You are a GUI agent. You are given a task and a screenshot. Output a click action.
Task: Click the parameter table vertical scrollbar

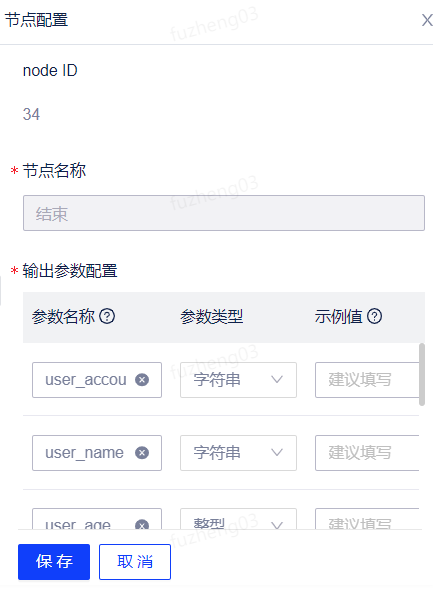[422, 374]
